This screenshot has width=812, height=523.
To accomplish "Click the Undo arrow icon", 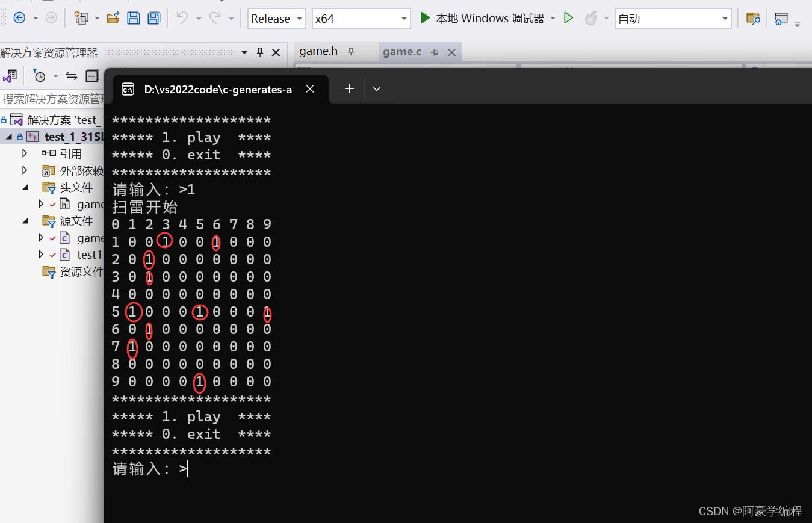I will coord(182,18).
